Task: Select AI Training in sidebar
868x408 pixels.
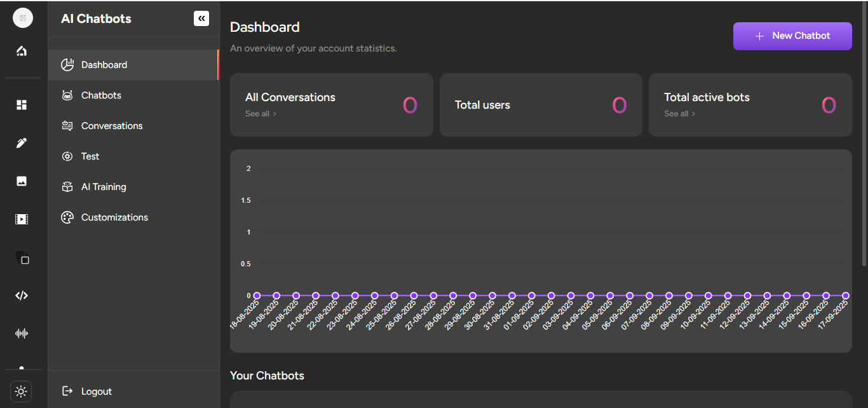Action: pyautogui.click(x=104, y=187)
